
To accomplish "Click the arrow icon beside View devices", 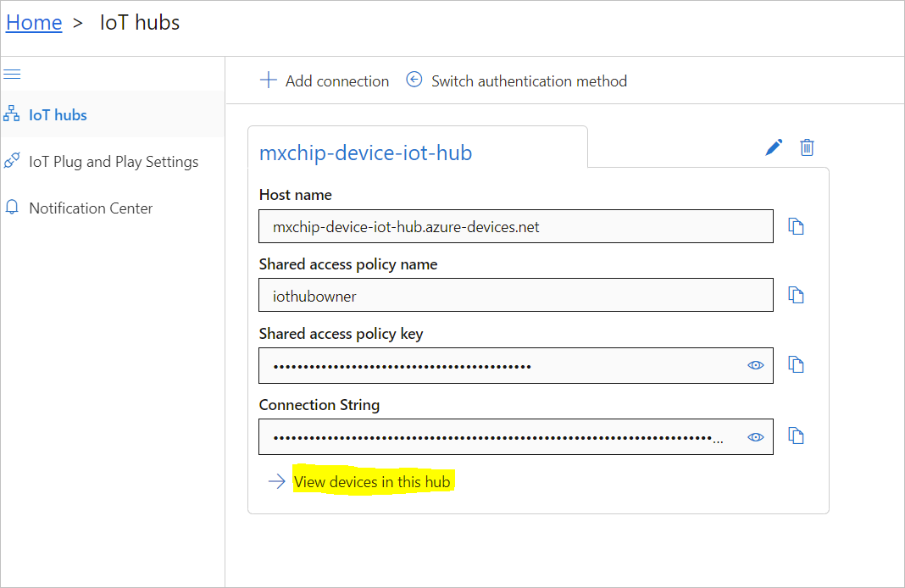I will (x=277, y=481).
